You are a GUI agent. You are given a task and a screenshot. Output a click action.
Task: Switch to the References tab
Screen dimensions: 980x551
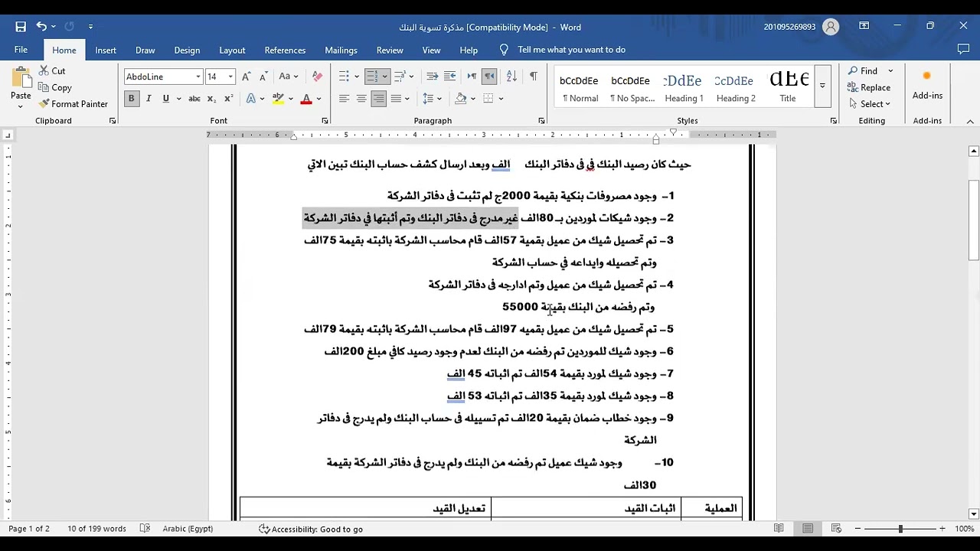tap(285, 50)
